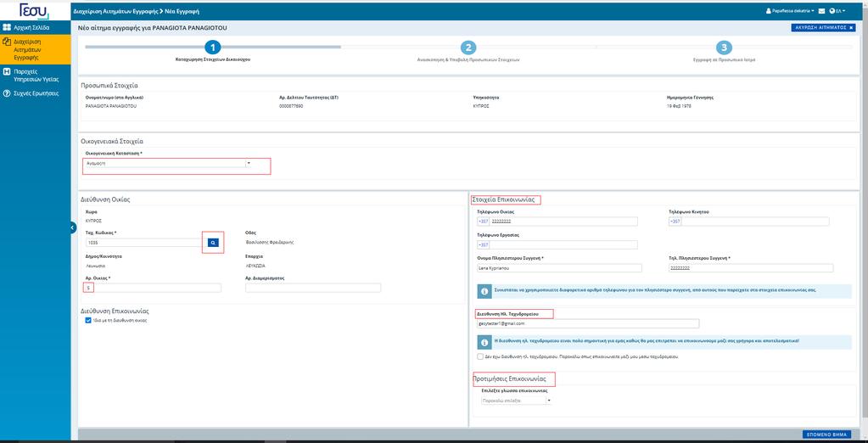Select wizard step 2 circle

468,48
